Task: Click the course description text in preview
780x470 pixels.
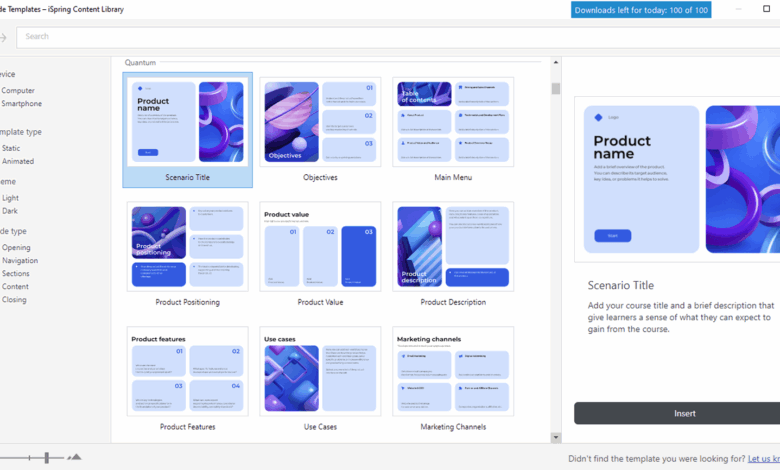Action: (681, 317)
